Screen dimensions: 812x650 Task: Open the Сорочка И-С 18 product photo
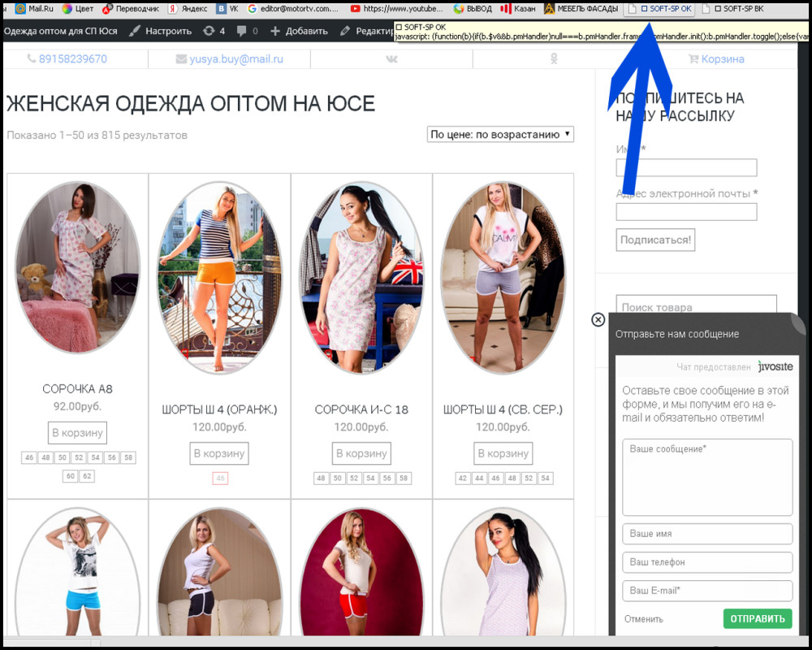[x=361, y=277]
